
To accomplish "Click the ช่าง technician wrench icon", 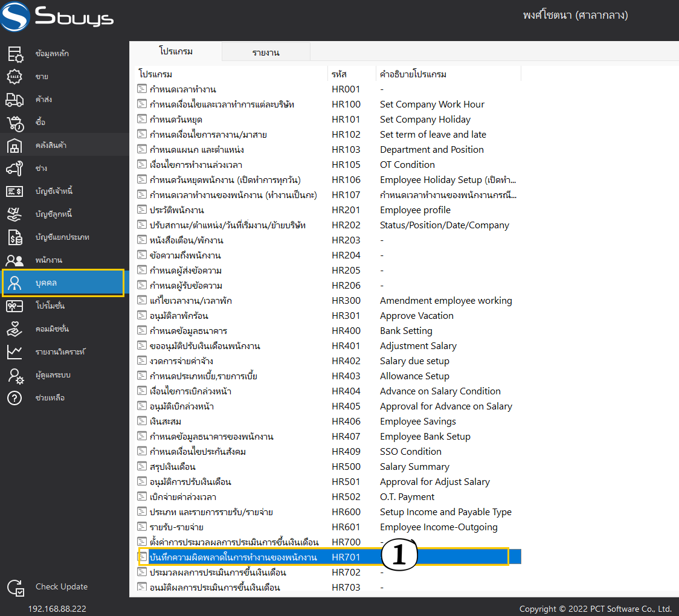I will [x=14, y=168].
